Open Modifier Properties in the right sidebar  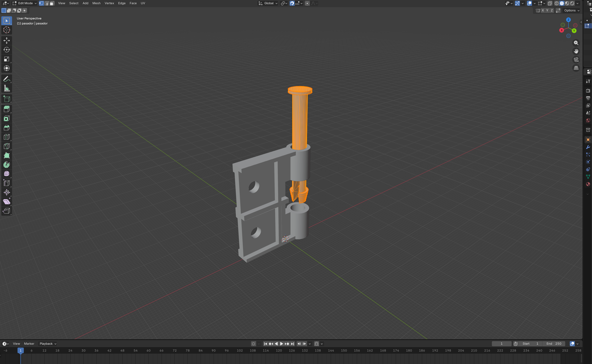588,147
